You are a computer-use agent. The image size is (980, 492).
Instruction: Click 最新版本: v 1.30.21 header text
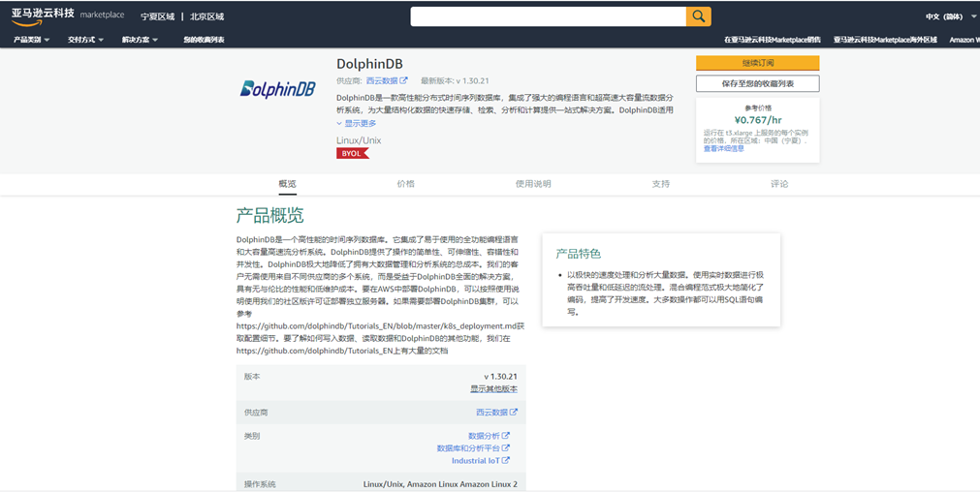point(455,80)
